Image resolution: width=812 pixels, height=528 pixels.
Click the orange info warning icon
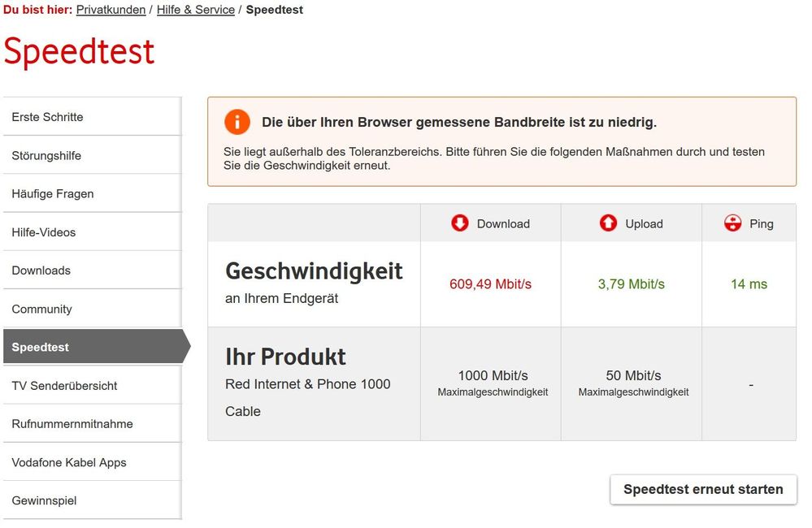click(237, 122)
